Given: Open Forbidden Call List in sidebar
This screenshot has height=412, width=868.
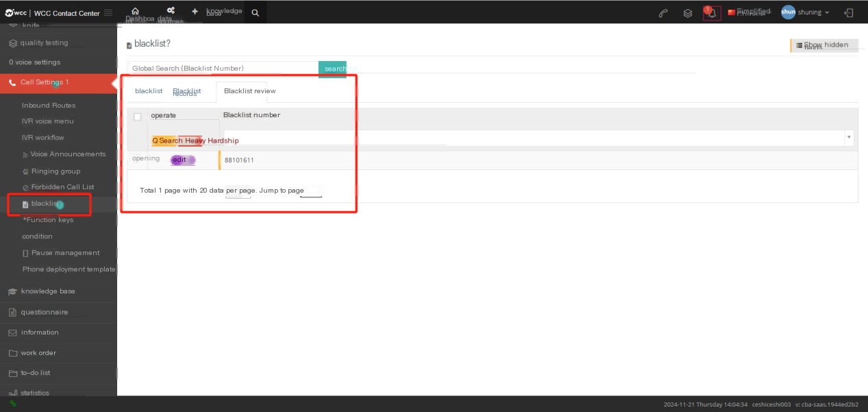Looking at the screenshot, I should [58, 187].
